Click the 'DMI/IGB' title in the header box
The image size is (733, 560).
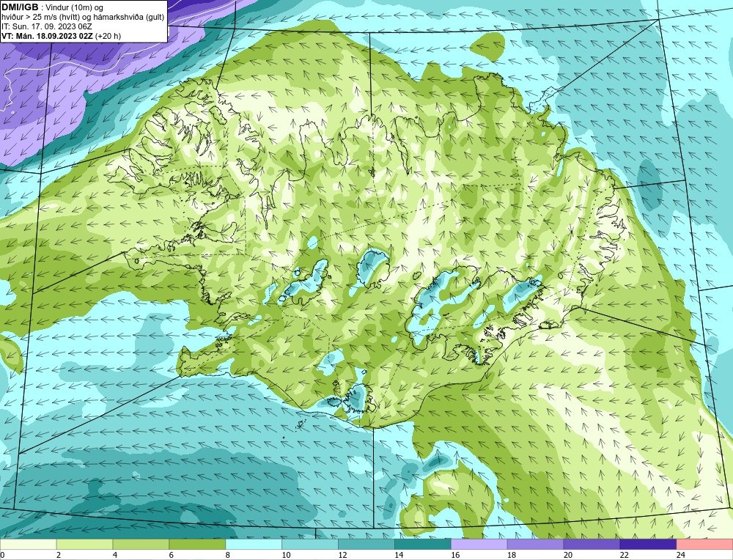pyautogui.click(x=20, y=7)
